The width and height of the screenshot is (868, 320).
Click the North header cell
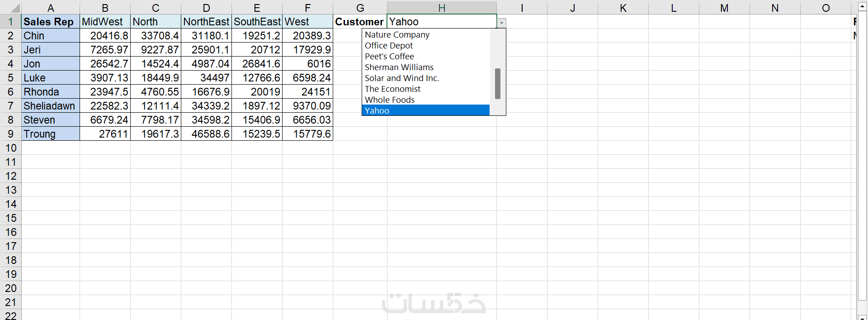pos(156,22)
